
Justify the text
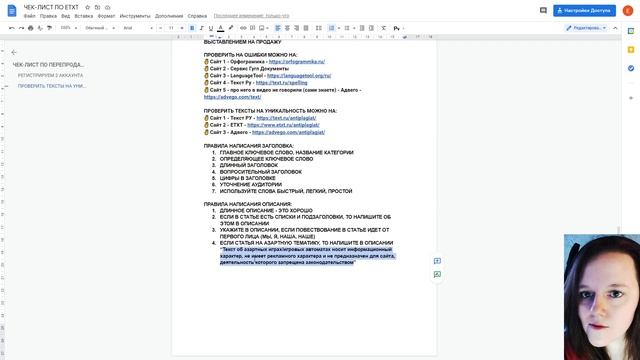coord(306,28)
